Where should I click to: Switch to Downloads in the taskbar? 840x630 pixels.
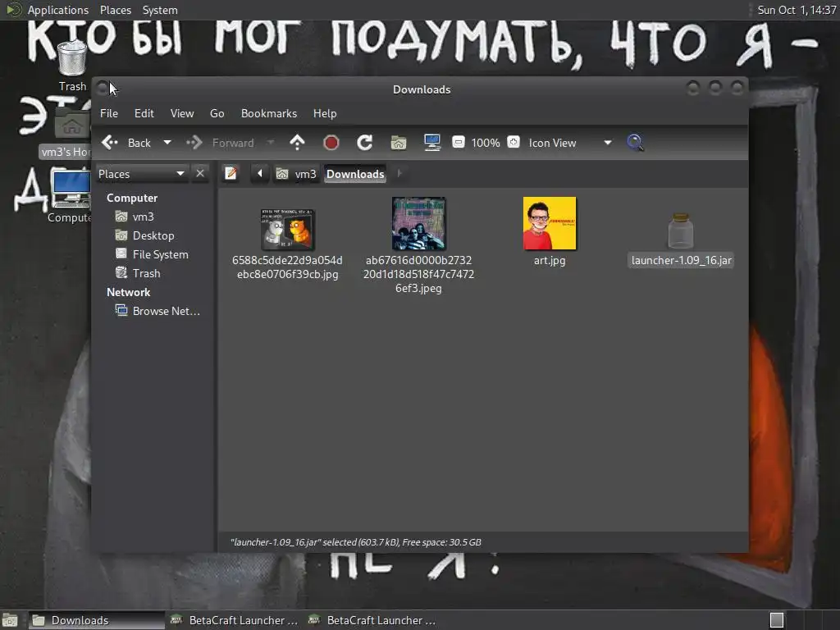point(97,620)
